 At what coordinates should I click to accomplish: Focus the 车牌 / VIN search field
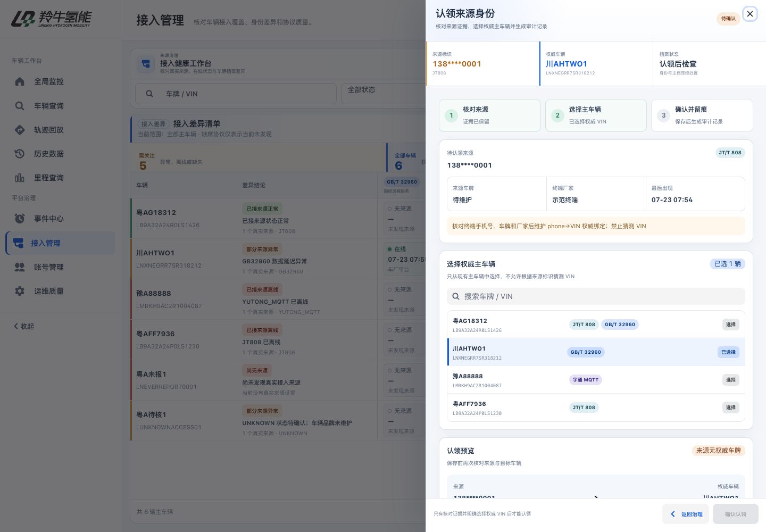tap(236, 94)
